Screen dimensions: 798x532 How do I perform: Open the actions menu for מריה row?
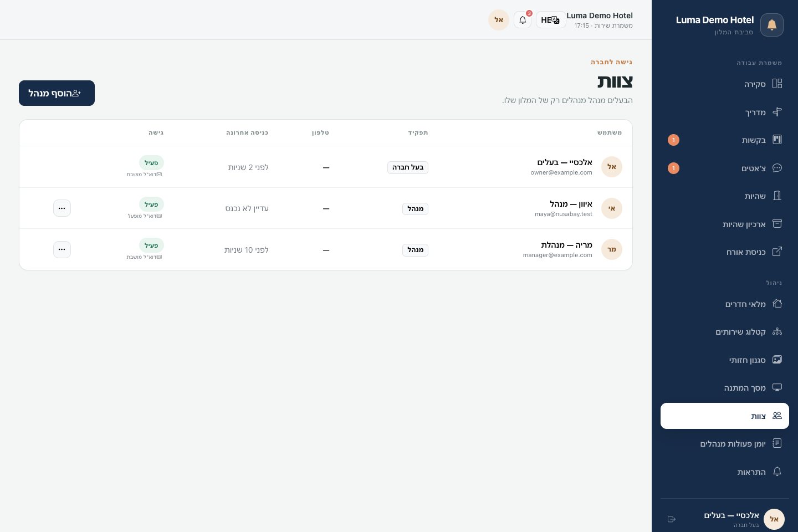click(62, 249)
